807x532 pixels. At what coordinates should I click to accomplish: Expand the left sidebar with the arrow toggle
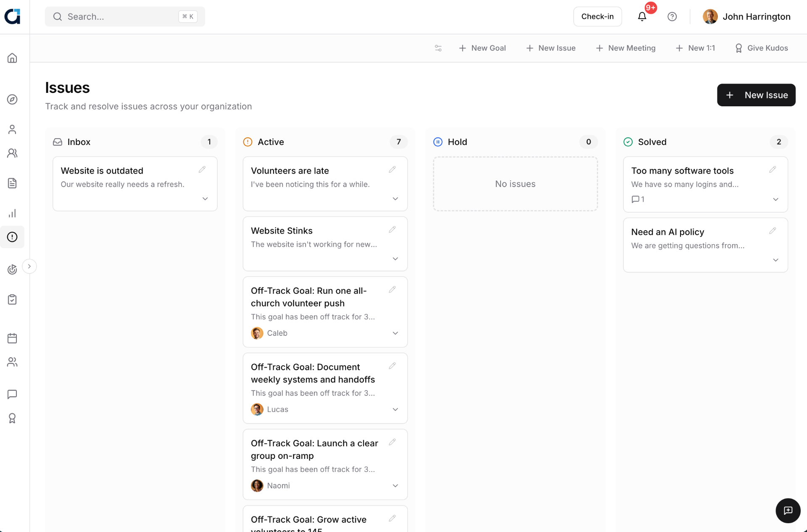29,266
